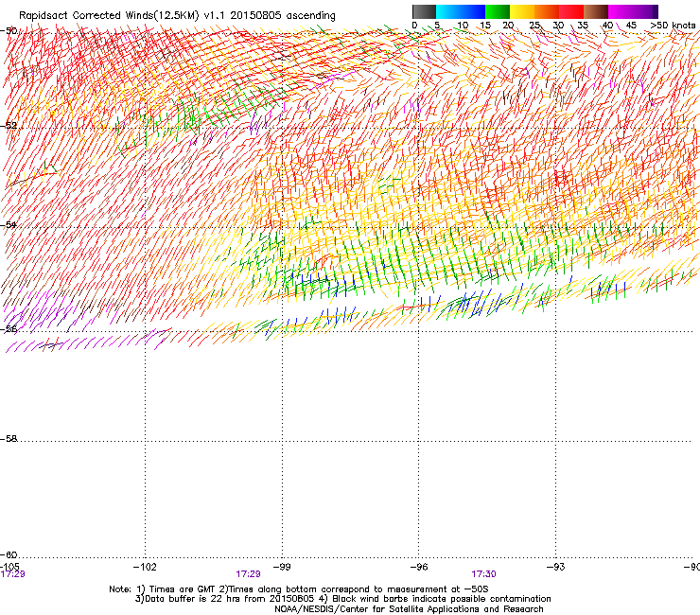Screen dimensions: 700x615
Task: Click the 'NOAA/NESDIS/Center for Satellite Applications and Research' credit
Action: [x=409, y=609]
